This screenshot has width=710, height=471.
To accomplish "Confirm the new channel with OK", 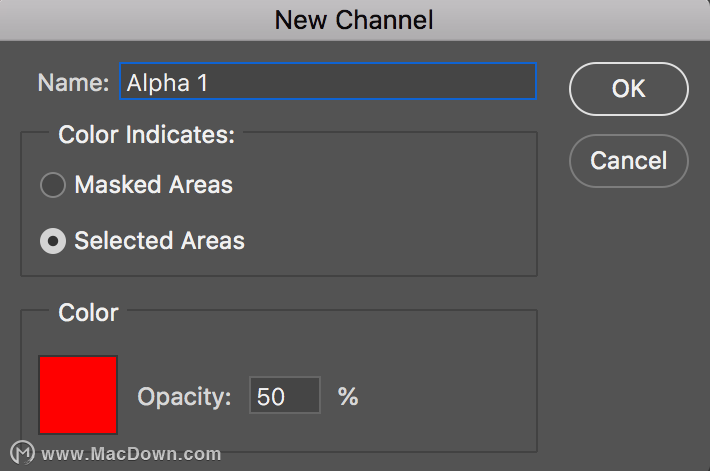I will pyautogui.click(x=628, y=89).
